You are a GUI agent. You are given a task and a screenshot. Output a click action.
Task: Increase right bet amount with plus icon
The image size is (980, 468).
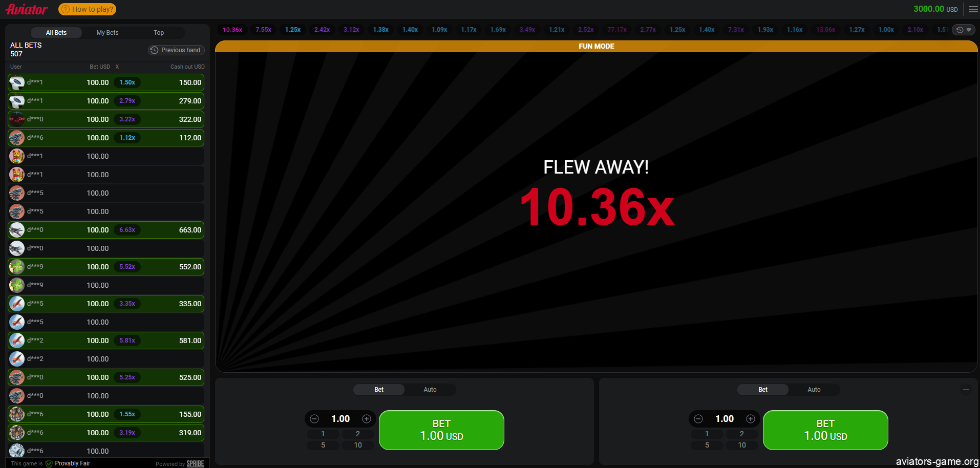[x=751, y=419]
